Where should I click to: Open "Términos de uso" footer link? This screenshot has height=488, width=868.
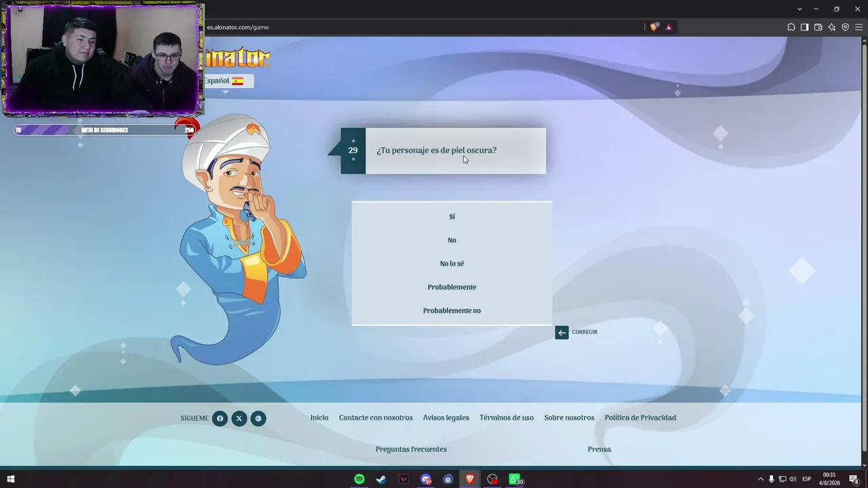507,418
